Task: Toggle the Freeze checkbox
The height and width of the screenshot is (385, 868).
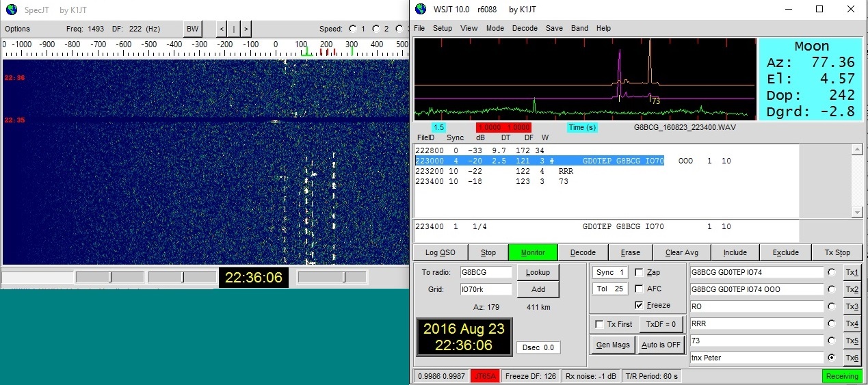Action: click(639, 305)
